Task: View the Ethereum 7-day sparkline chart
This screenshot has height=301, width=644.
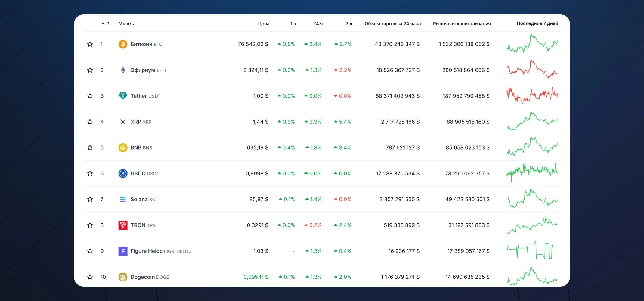Action: coord(532,69)
